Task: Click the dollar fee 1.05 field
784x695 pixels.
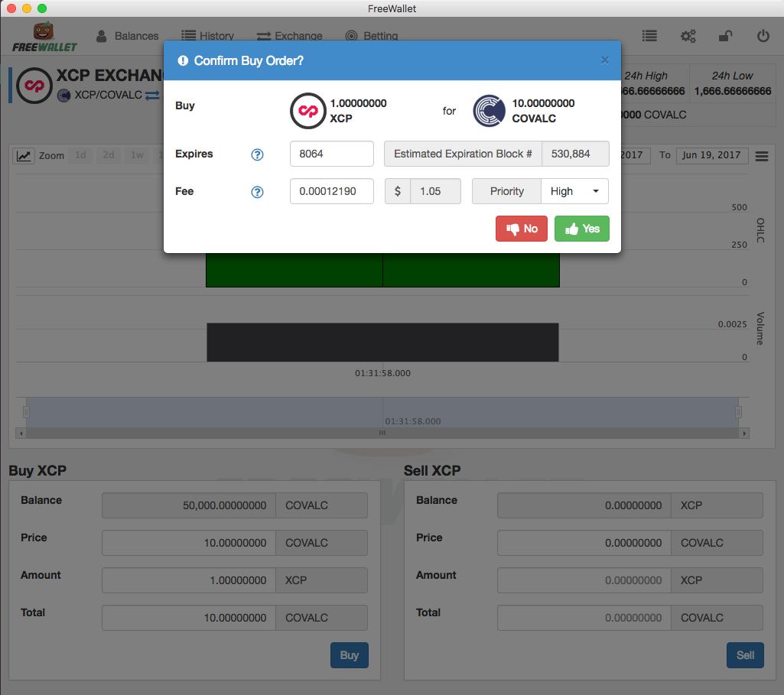Action: click(435, 191)
